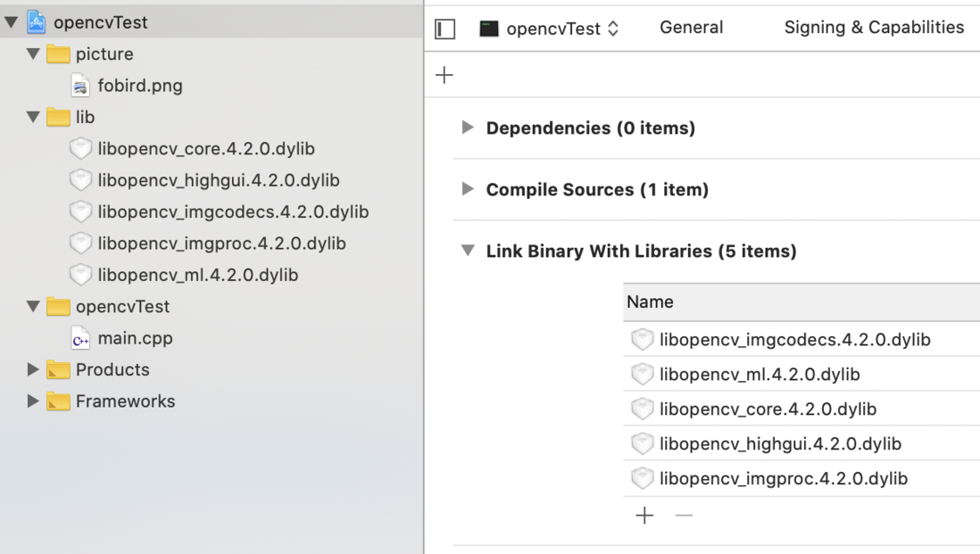Click the opencvTest group folder icon
The width and height of the screenshot is (980, 554).
58,307
